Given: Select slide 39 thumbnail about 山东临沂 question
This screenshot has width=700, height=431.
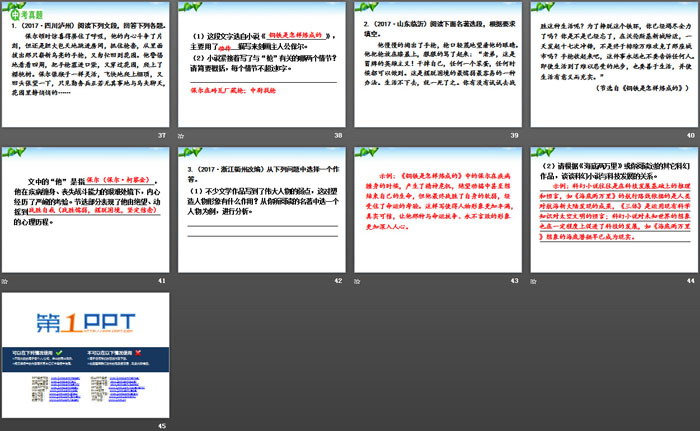Looking at the screenshot, I should click(438, 64).
